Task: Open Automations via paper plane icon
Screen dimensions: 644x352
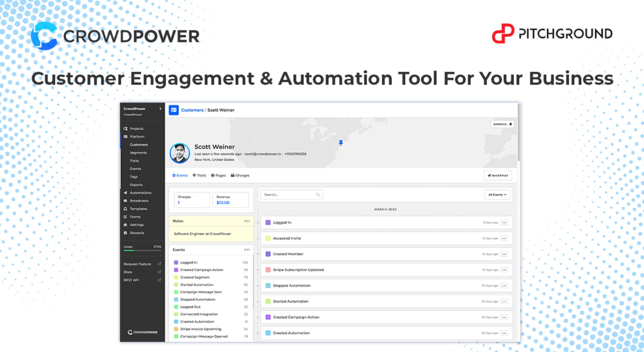Action: 125,193
